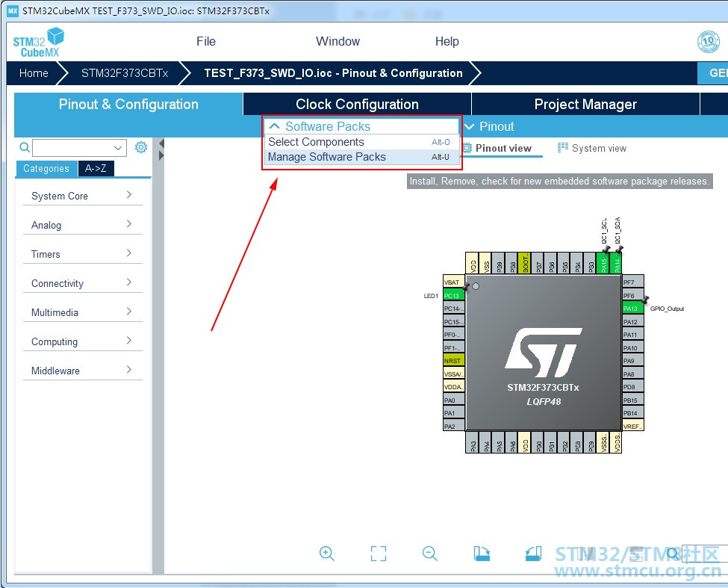Switch to Pinout & Configuration tab

(x=128, y=104)
